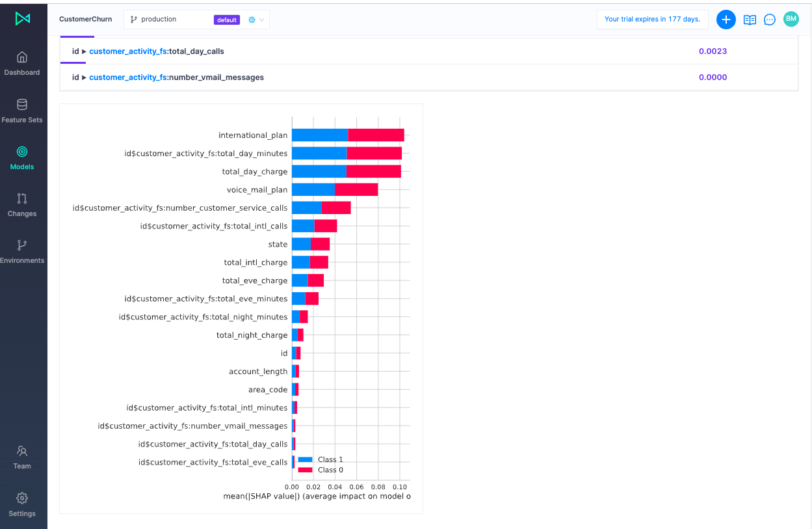812x529 pixels.
Task: Open the Dashboard page
Action: point(22,64)
